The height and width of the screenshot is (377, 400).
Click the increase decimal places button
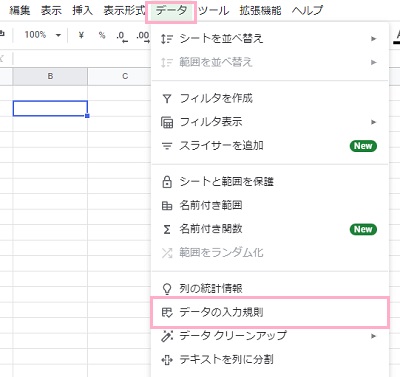pyautogui.click(x=143, y=36)
